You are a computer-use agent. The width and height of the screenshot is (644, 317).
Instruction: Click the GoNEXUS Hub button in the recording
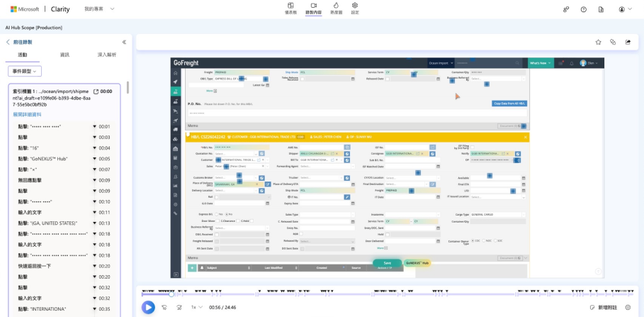pyautogui.click(x=417, y=262)
